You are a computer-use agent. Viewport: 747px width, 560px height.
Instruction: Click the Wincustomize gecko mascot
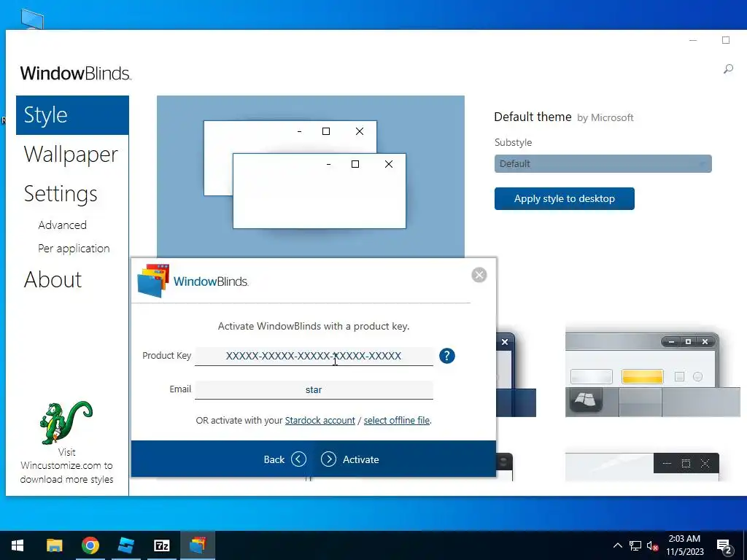pyautogui.click(x=66, y=422)
